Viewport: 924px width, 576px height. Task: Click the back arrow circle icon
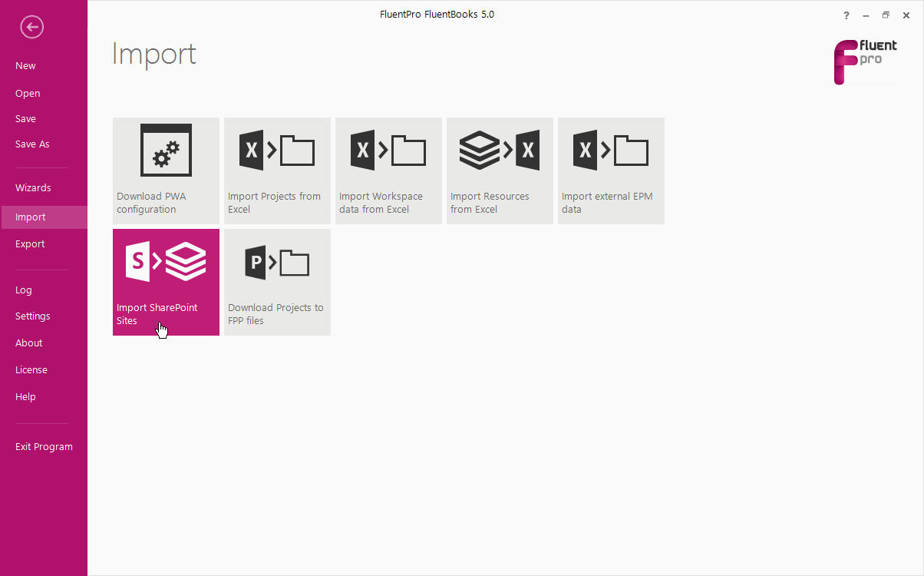(x=32, y=28)
